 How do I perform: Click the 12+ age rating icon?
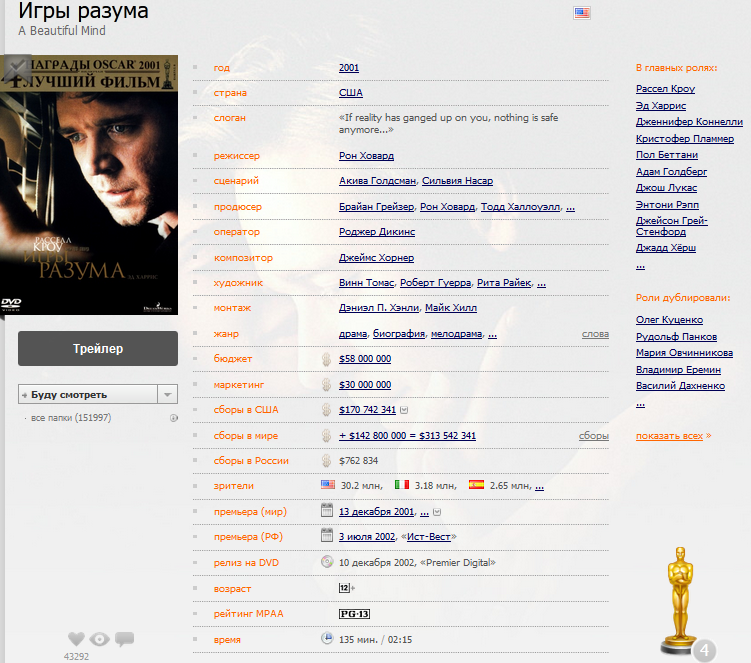346,588
